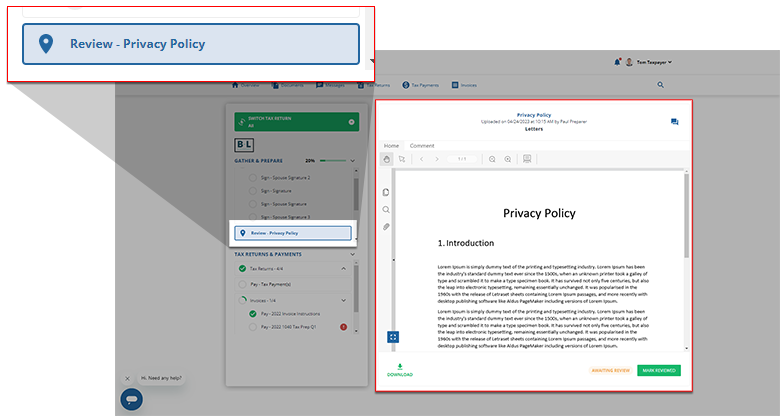Open the page thumbnails side panel icon
Screen dimensions: 780x416
[x=386, y=192]
